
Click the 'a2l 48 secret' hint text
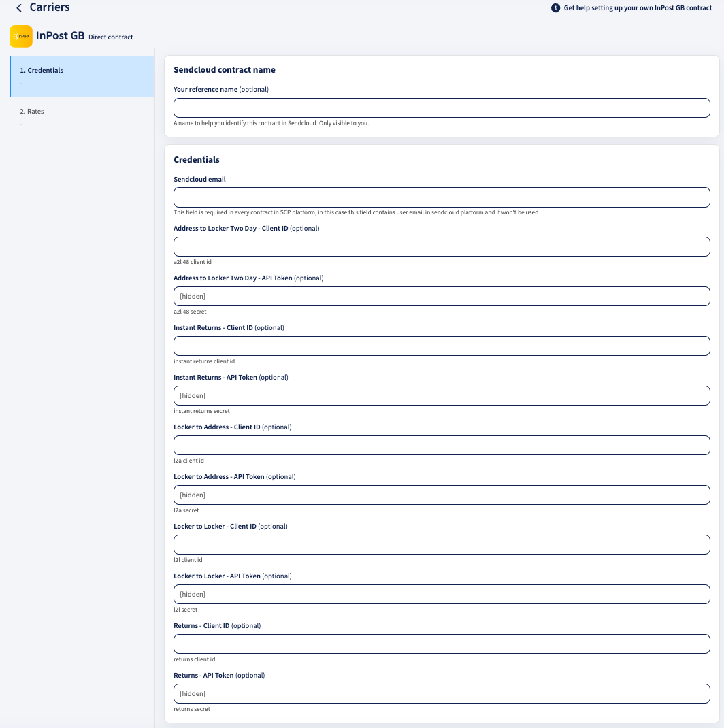(190, 312)
